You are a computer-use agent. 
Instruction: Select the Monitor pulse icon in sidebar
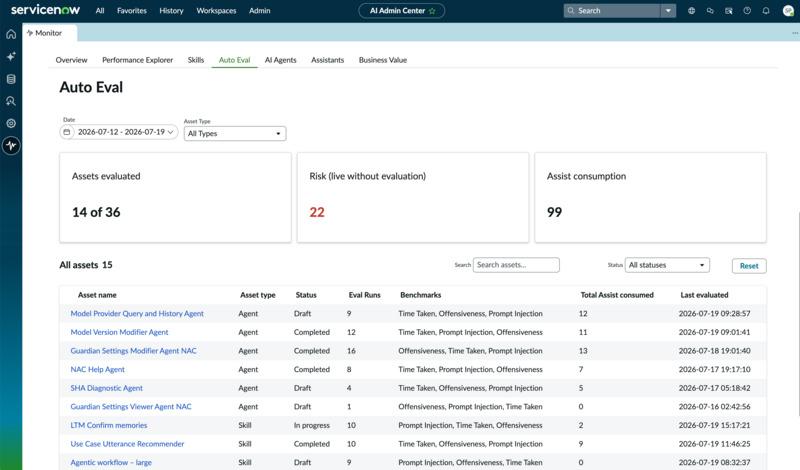pos(11,145)
